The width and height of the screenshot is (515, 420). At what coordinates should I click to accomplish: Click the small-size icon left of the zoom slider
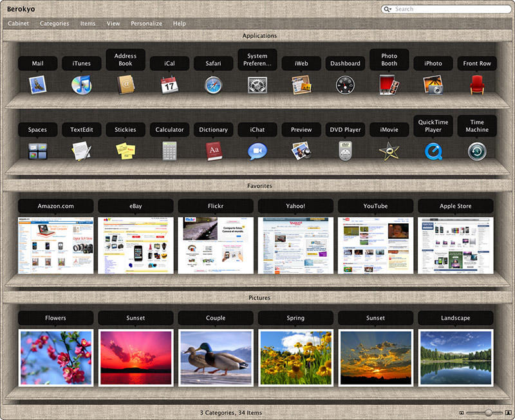462,413
